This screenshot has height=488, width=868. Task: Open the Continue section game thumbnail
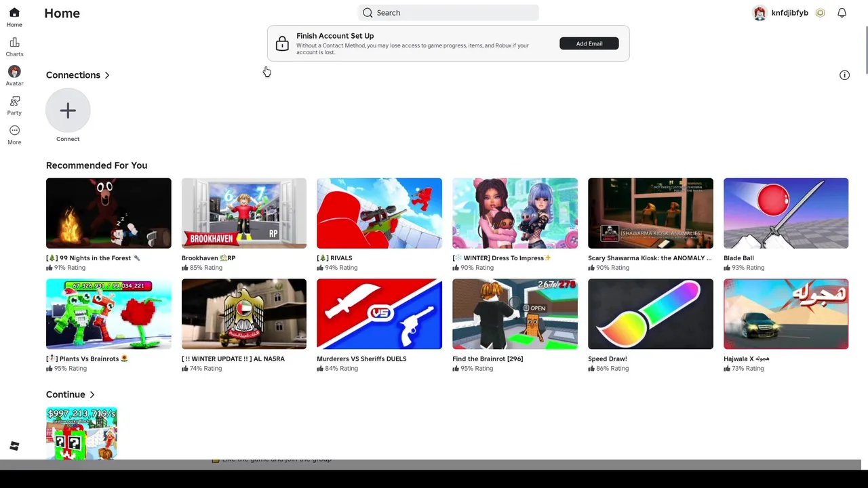pos(81,434)
